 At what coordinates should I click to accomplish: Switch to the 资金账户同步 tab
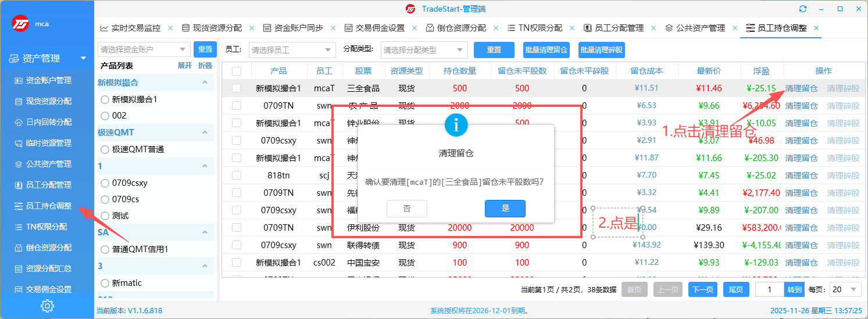[293, 28]
